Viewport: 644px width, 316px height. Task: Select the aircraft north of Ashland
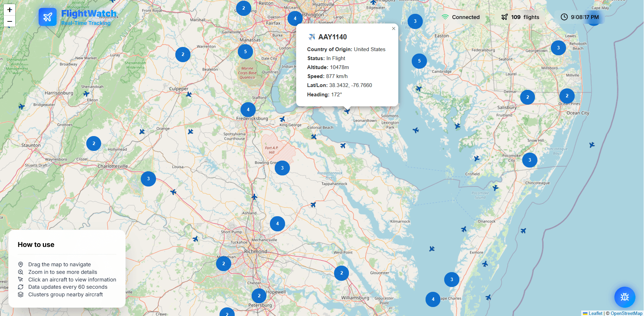point(254,197)
